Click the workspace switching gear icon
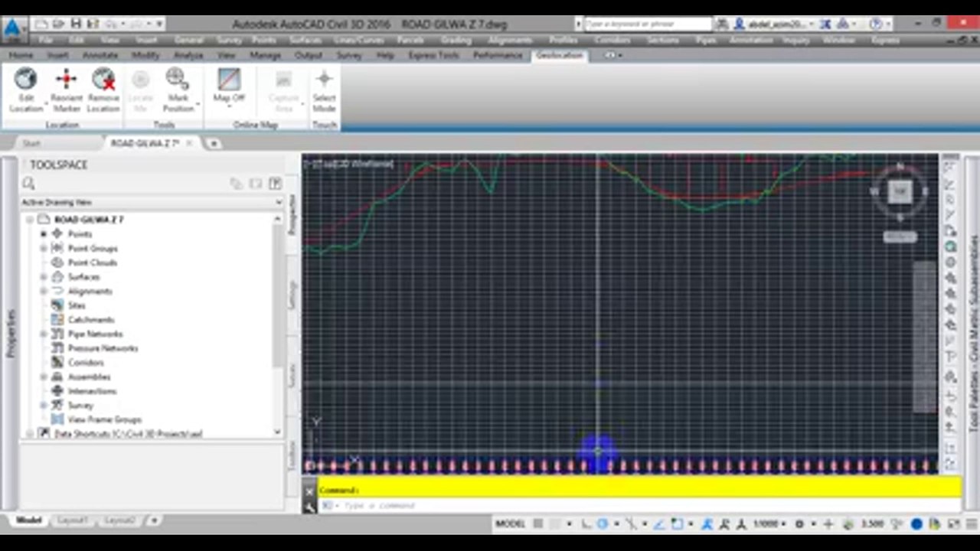Image resolution: width=980 pixels, height=551 pixels. [x=799, y=524]
